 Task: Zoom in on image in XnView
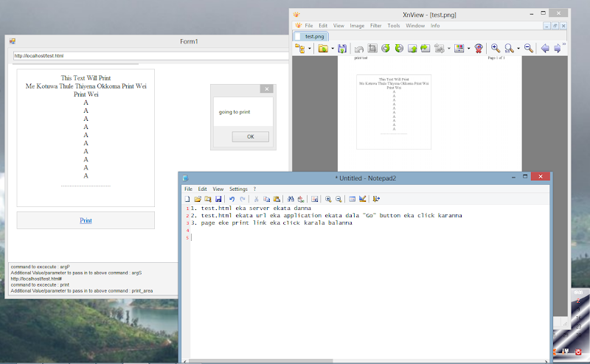click(x=495, y=48)
